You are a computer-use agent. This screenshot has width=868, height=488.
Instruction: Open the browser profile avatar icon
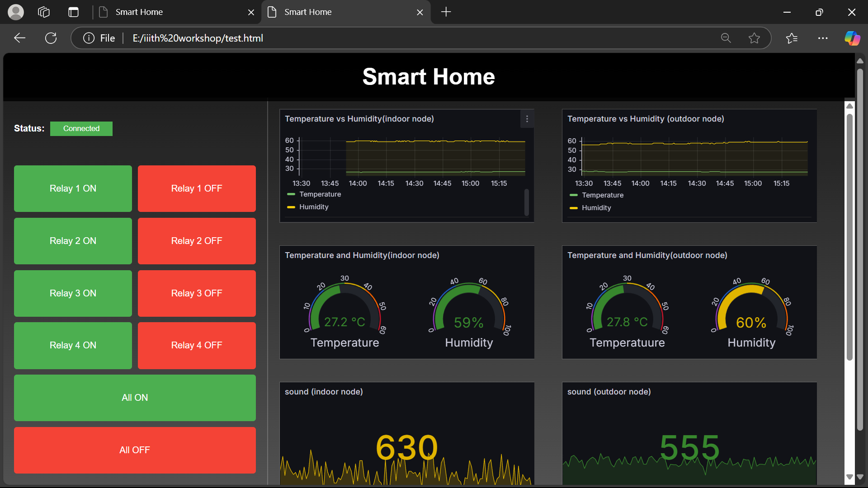[16, 12]
